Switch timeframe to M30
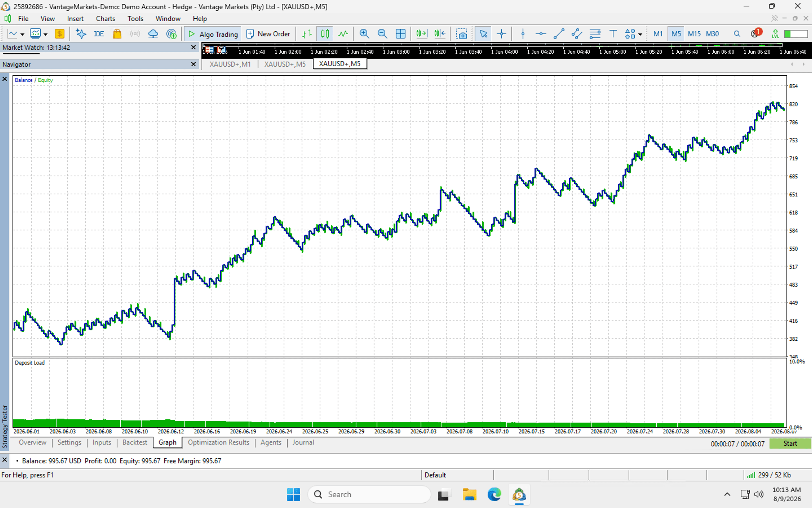Viewport: 812px width, 508px height. tap(712, 34)
